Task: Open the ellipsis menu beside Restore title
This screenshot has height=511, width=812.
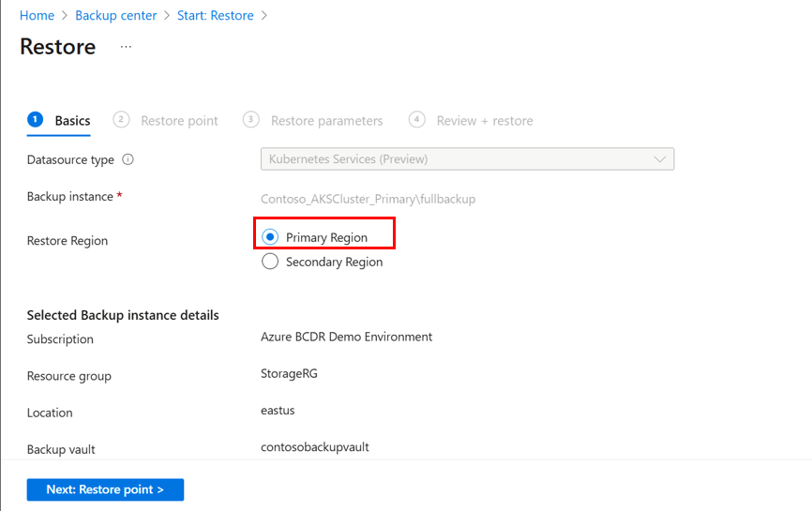Action: (x=127, y=47)
